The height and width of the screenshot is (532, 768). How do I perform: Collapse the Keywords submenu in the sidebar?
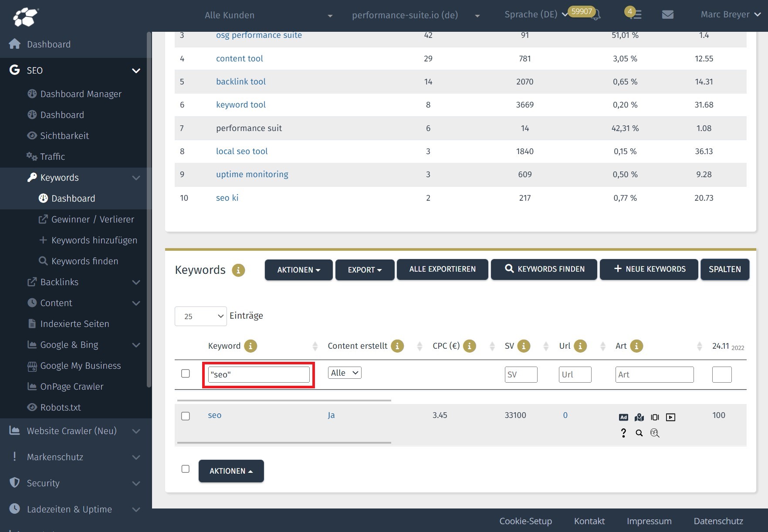pyautogui.click(x=136, y=178)
